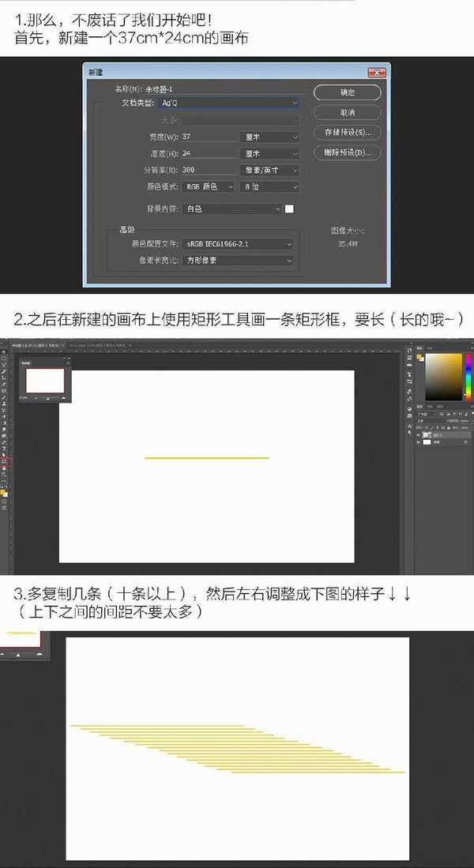The height and width of the screenshot is (868, 474).
Task: Open the width unit 厘米 dropdown
Action: (269, 137)
